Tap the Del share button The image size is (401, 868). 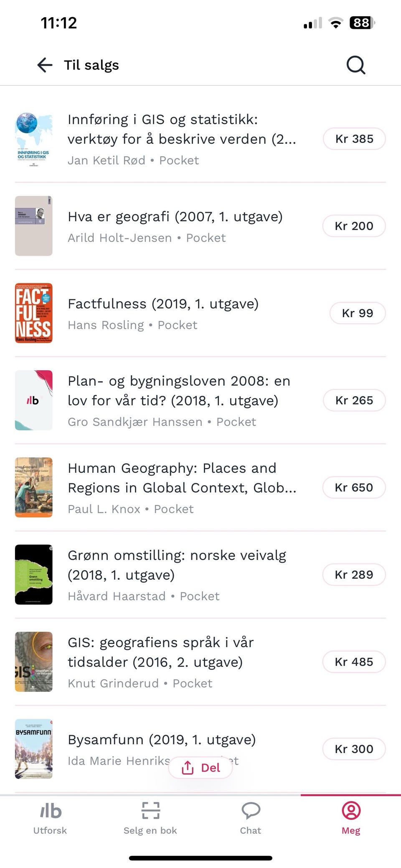click(200, 768)
